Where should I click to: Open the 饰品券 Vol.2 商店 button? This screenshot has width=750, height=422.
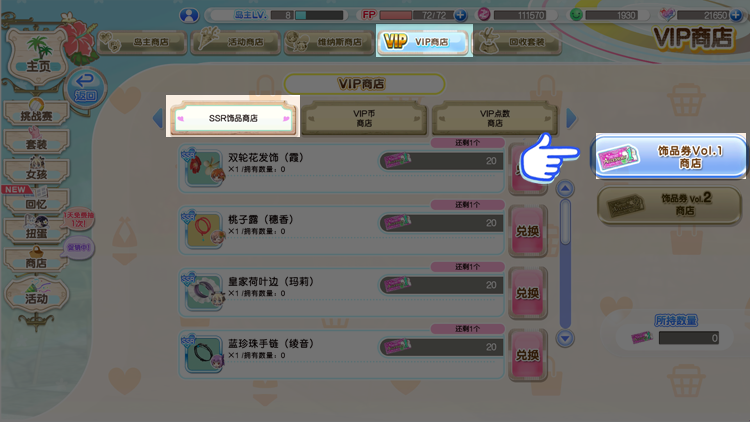click(x=669, y=205)
